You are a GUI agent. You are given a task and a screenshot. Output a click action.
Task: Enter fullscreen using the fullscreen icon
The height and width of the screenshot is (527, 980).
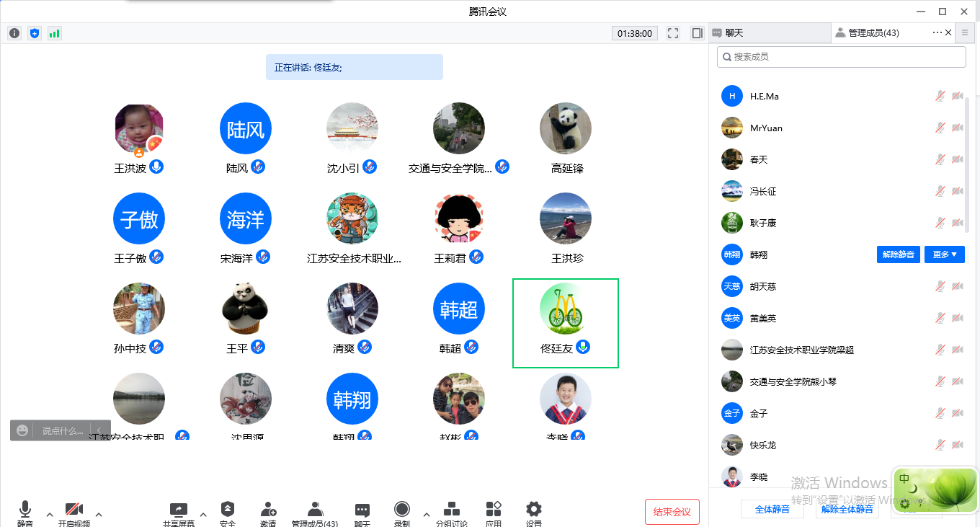click(x=673, y=33)
